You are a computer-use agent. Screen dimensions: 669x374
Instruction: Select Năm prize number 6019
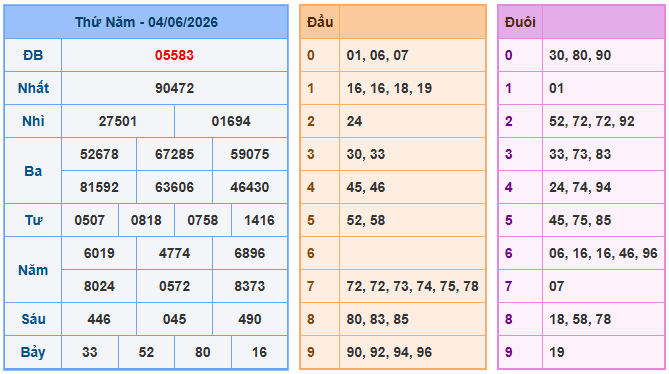[99, 253]
